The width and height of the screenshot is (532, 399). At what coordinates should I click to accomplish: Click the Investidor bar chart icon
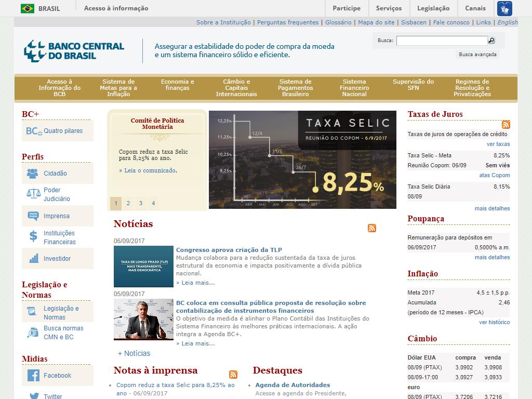click(x=33, y=258)
